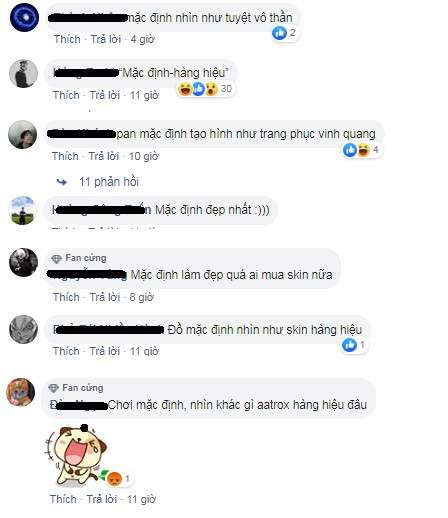Click the laughing dog sticker image
The height and width of the screenshot is (518, 448).
(76, 454)
